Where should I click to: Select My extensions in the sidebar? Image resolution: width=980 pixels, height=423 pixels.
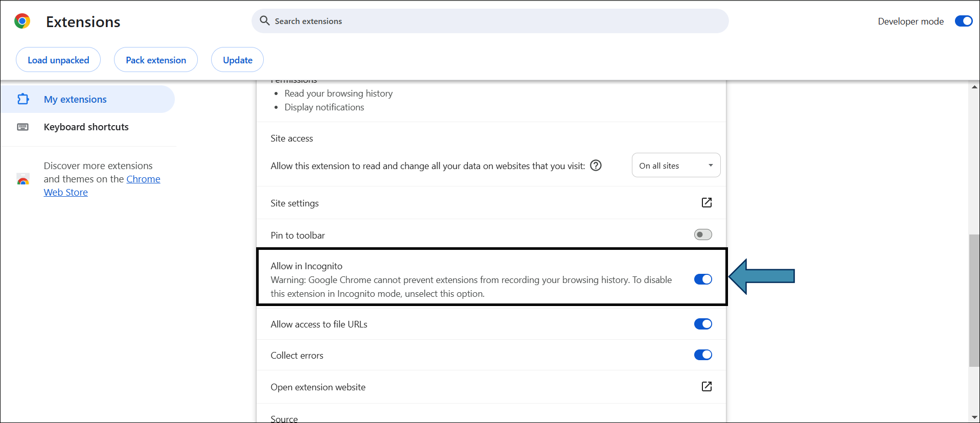coord(75,99)
